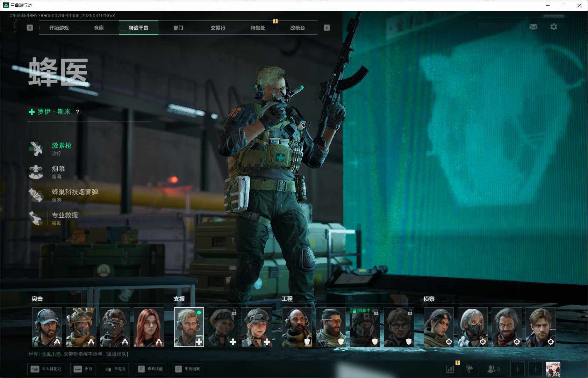
Task: Click the question mark beside 罗伊·斯米
Action: point(77,112)
